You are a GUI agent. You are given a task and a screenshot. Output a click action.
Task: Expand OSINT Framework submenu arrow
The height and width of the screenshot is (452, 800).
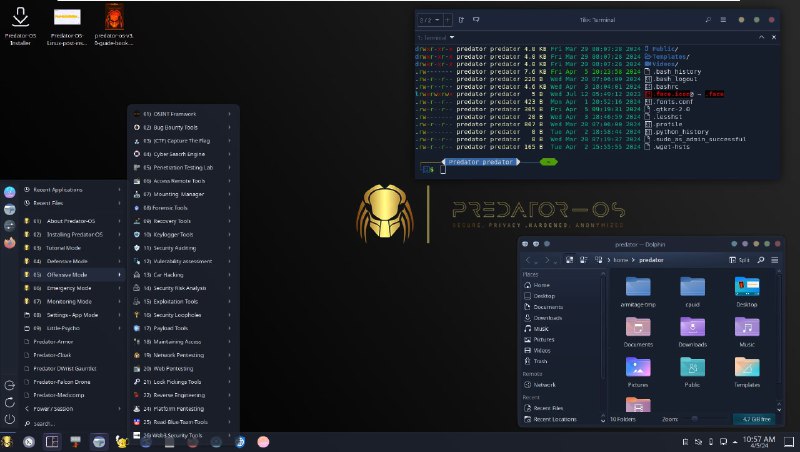pos(230,114)
